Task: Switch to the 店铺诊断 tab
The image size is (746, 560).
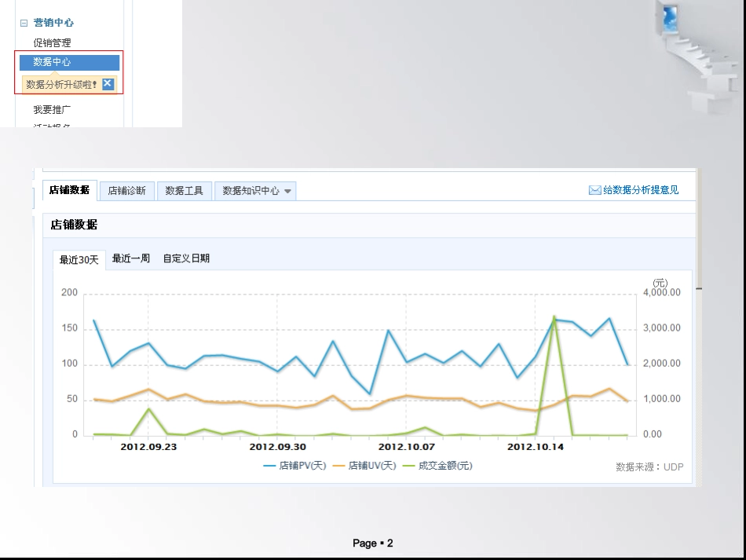Action: click(126, 191)
